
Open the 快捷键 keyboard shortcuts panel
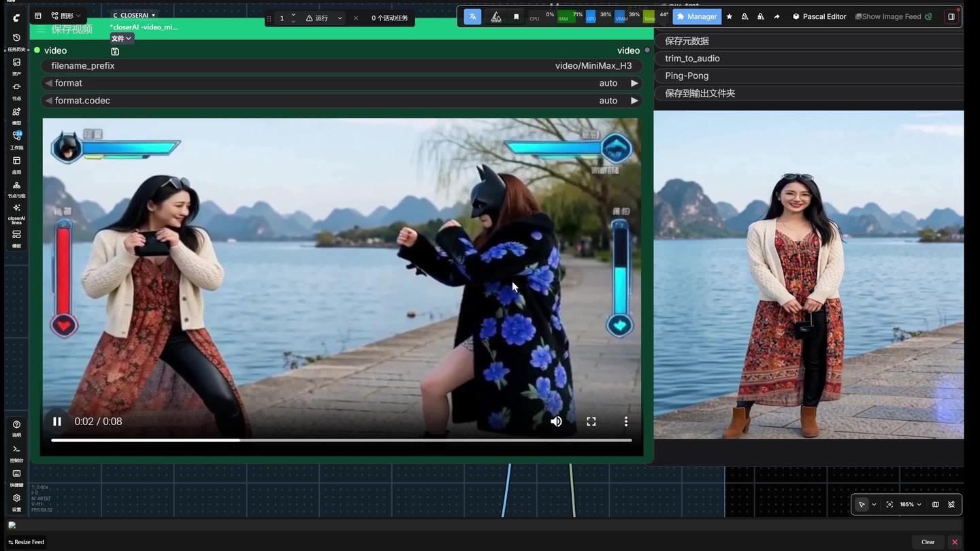[16, 478]
